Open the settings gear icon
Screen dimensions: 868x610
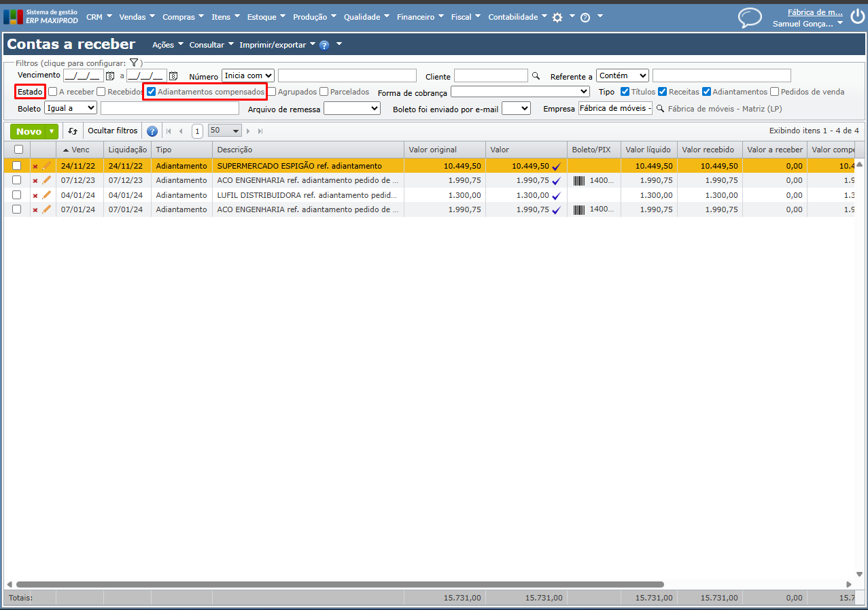(x=557, y=18)
